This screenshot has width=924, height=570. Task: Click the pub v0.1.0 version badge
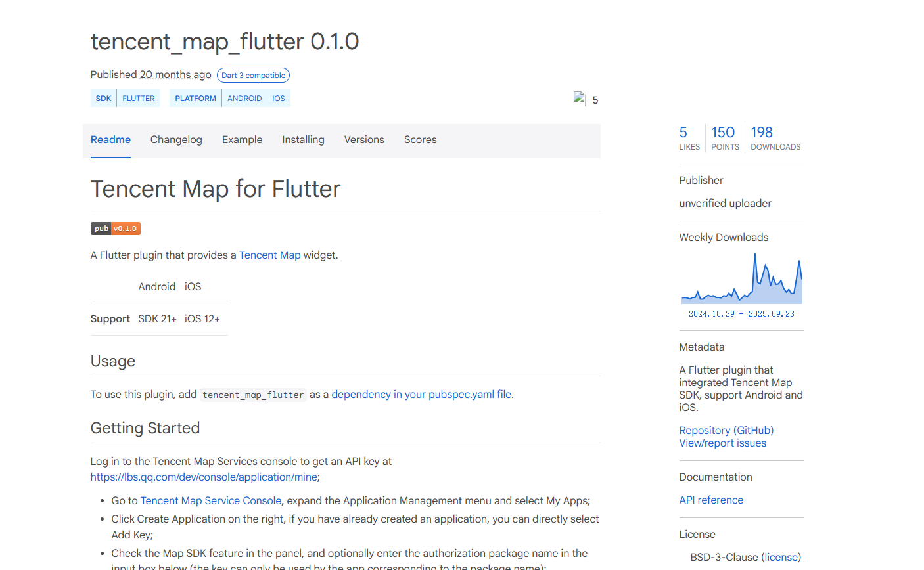[x=116, y=229]
